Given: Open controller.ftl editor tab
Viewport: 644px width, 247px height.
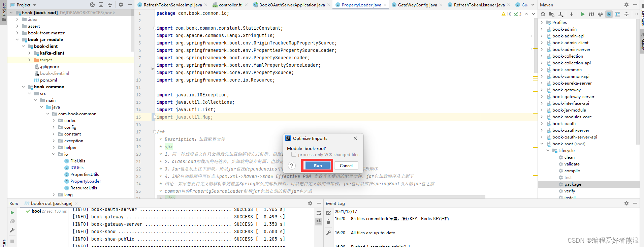Looking at the screenshot, I should [230, 5].
